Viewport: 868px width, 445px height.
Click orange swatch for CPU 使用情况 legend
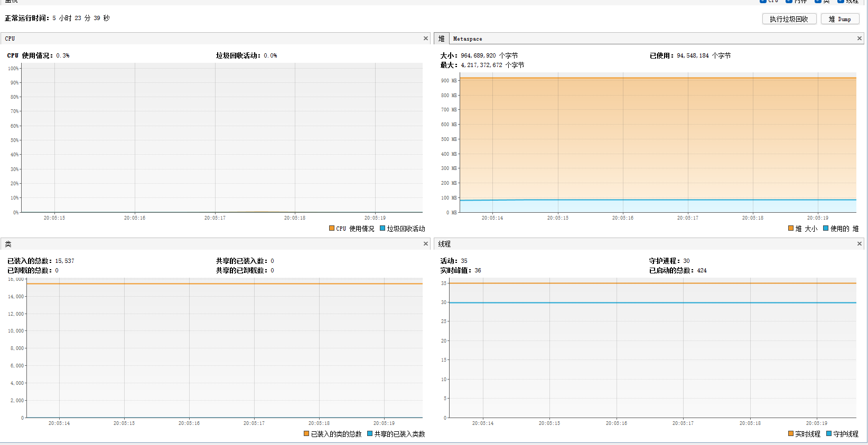(332, 228)
